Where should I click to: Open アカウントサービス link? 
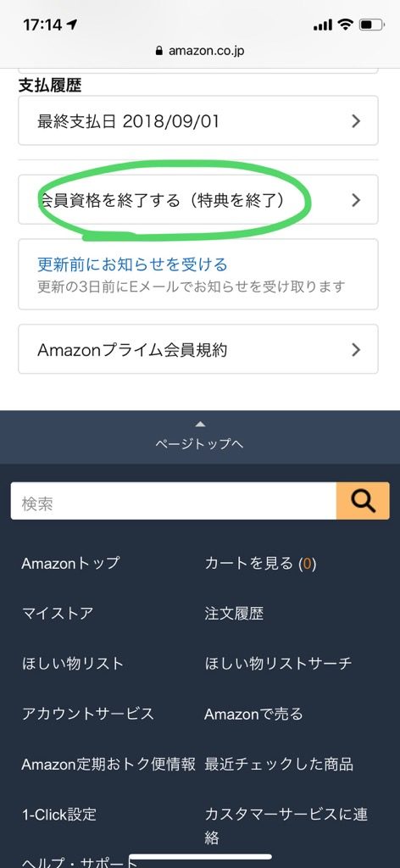(87, 714)
